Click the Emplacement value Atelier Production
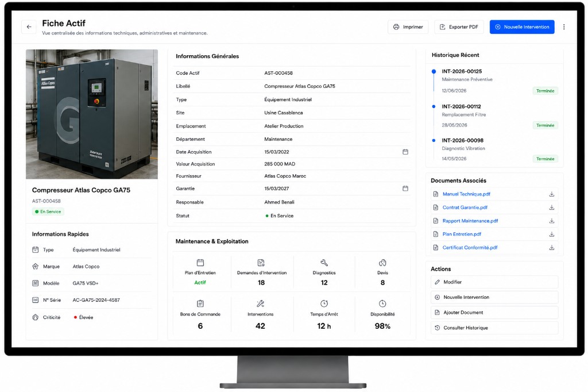 (x=284, y=126)
